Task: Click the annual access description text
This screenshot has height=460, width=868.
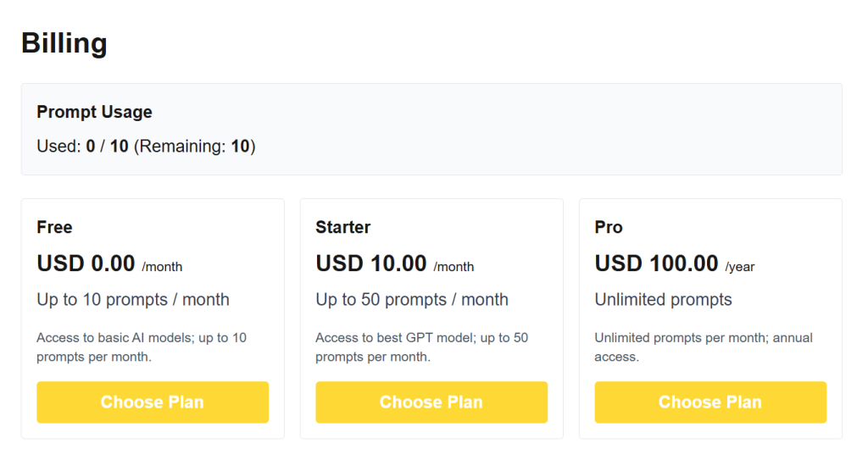Action: point(704,347)
